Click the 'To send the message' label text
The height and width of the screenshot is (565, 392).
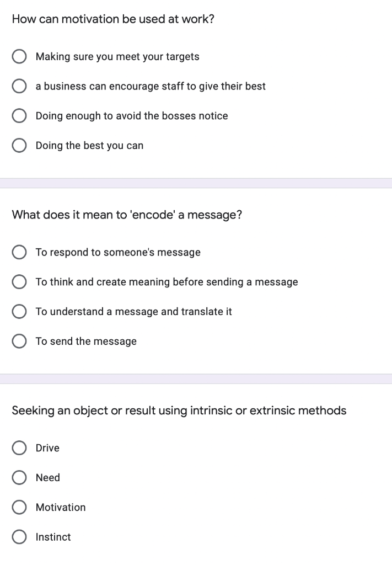(x=86, y=341)
